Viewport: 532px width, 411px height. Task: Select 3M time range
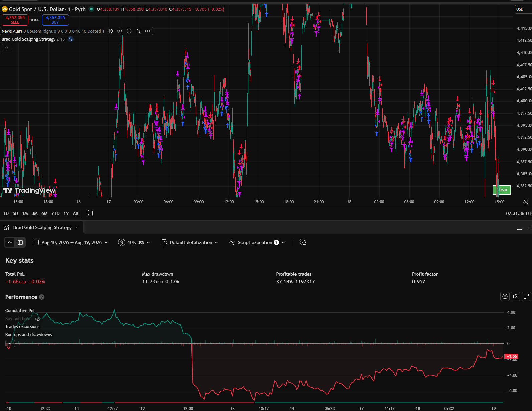tap(35, 213)
